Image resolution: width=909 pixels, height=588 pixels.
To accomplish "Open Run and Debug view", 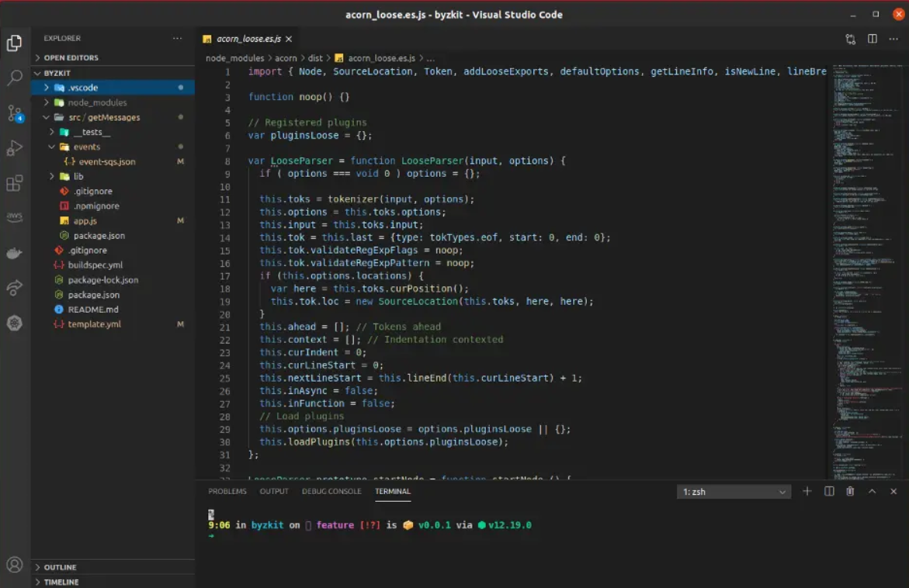I will pyautogui.click(x=15, y=147).
